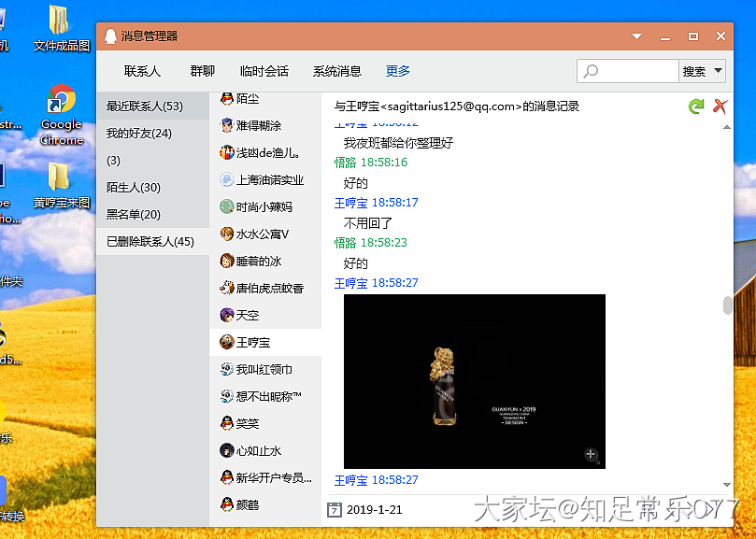756x539 pixels.
Task: Open the title bar dropdown menu arrow
Action: pos(637,36)
